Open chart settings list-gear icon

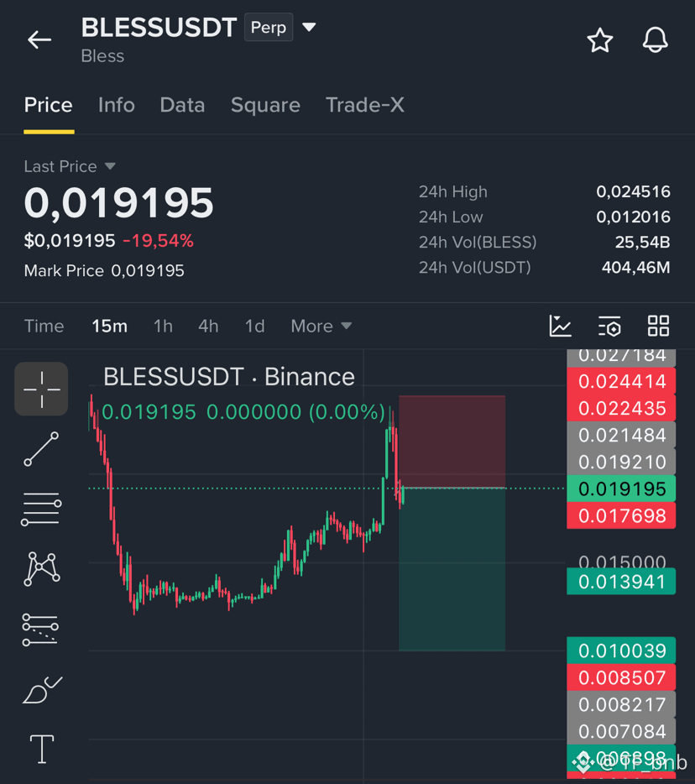pos(609,327)
